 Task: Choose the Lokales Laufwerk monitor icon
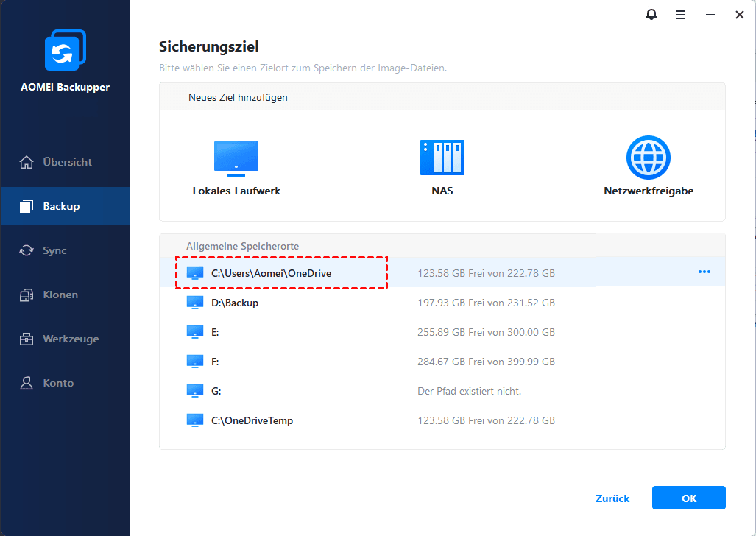pyautogui.click(x=236, y=159)
